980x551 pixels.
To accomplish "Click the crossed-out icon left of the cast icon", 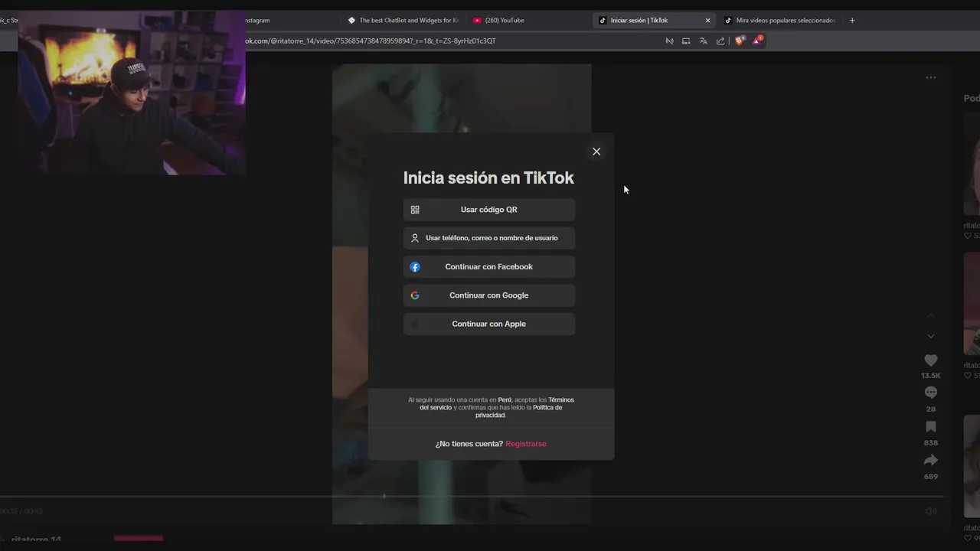I will click(669, 41).
